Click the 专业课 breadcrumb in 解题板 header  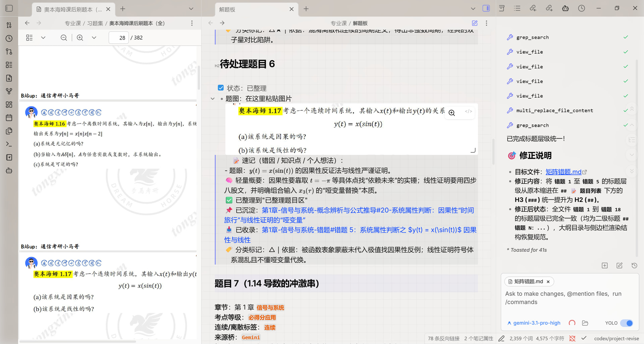338,23
